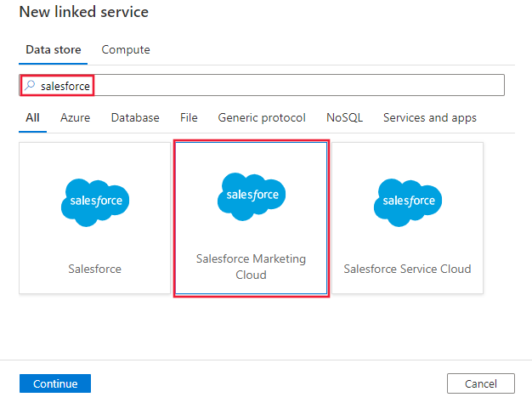The height and width of the screenshot is (403, 532).
Task: Select the Salesforce tile label
Action: 95,269
